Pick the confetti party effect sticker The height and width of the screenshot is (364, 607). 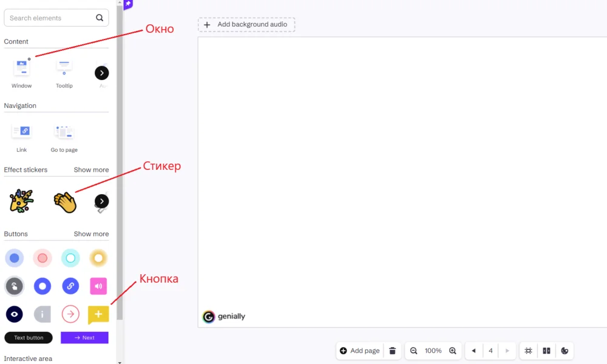point(21,201)
